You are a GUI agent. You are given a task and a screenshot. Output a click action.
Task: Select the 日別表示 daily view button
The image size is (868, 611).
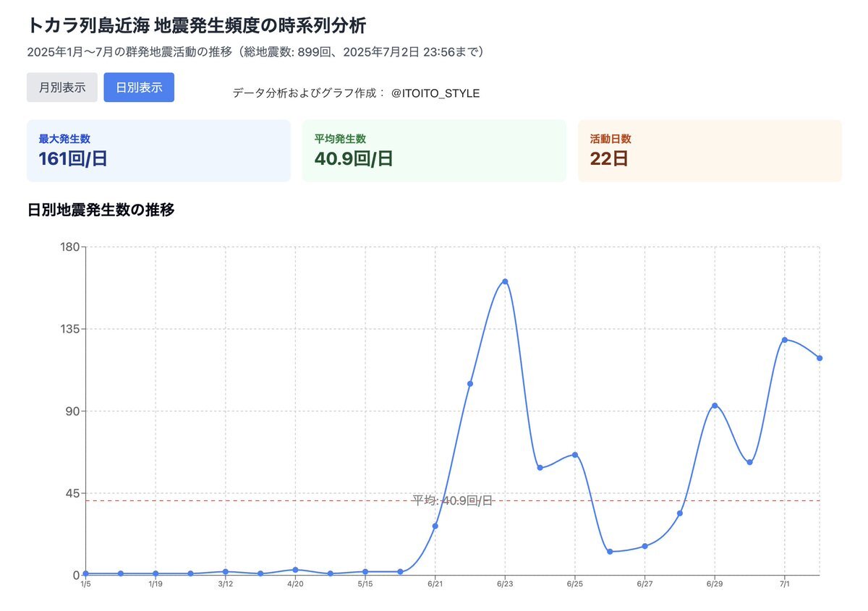coord(139,87)
